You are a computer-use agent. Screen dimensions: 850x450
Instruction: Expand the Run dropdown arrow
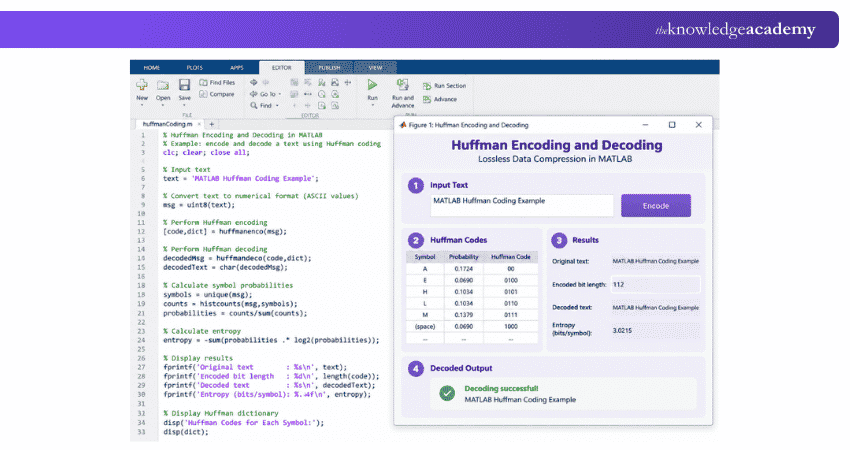(x=372, y=105)
